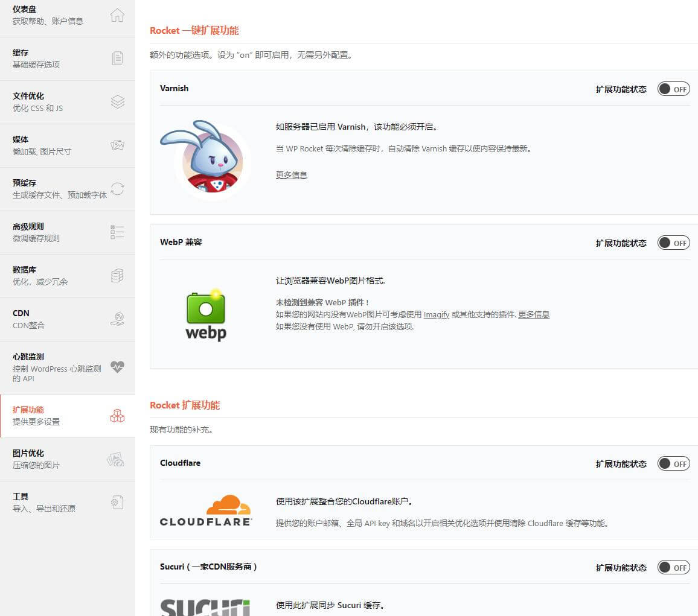Click the dashboard home icon in sidebar
The image size is (698, 616).
[117, 15]
